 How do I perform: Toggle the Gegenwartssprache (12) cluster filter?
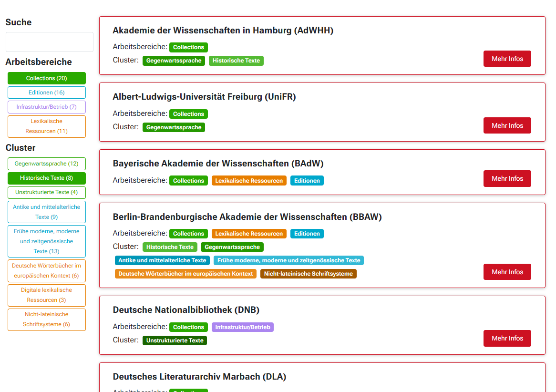[x=46, y=163]
